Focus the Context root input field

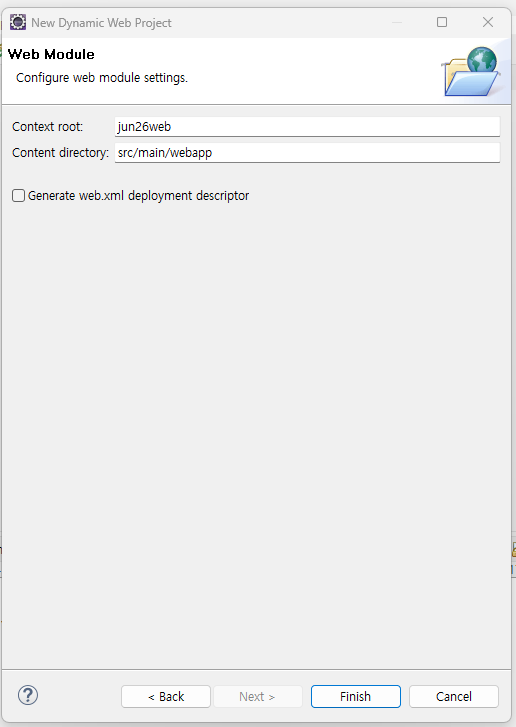pyautogui.click(x=307, y=127)
